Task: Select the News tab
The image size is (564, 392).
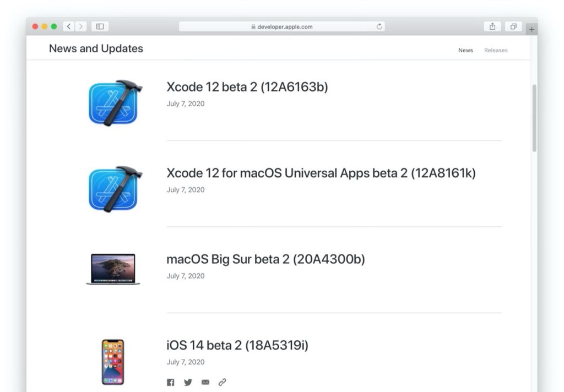Action: 465,50
